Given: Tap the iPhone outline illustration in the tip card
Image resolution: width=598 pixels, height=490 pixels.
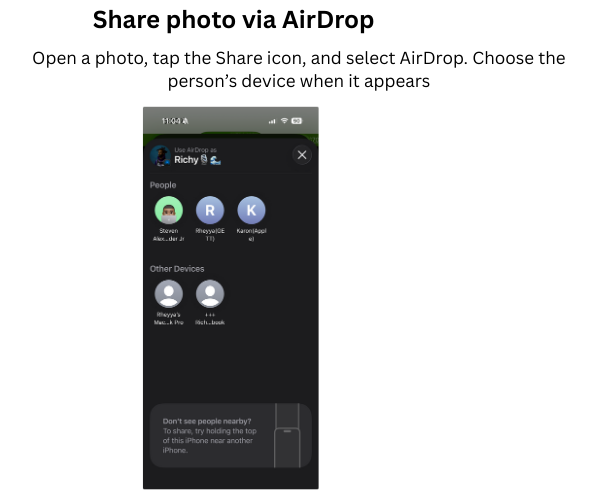Looking at the screenshot, I should pyautogui.click(x=287, y=435).
